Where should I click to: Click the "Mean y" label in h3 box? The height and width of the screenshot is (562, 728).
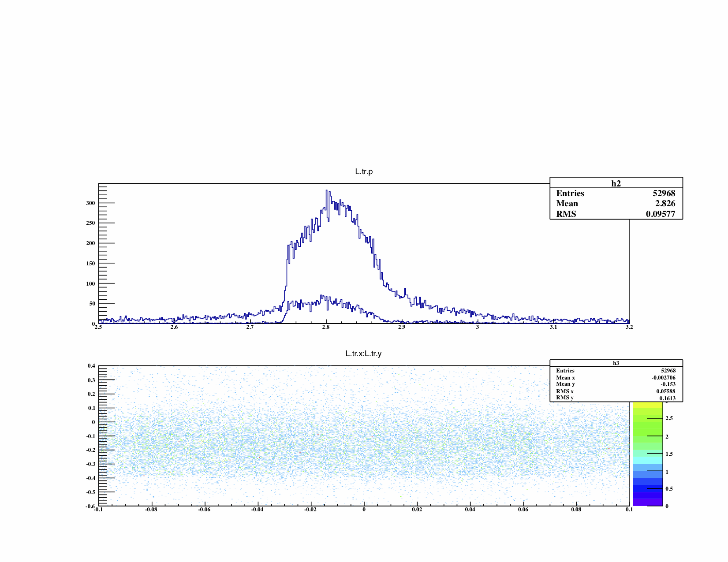coord(566,384)
